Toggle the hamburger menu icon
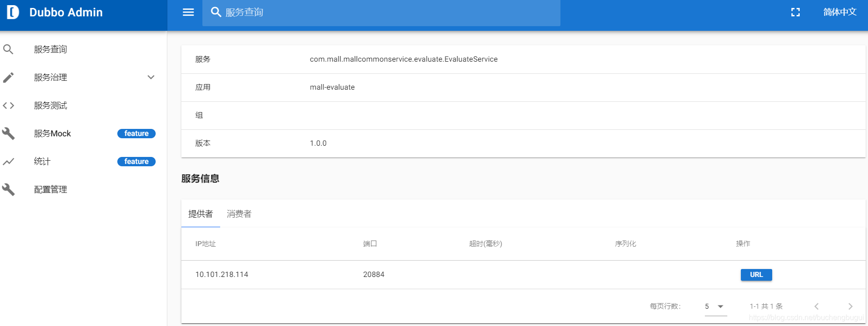 [188, 12]
